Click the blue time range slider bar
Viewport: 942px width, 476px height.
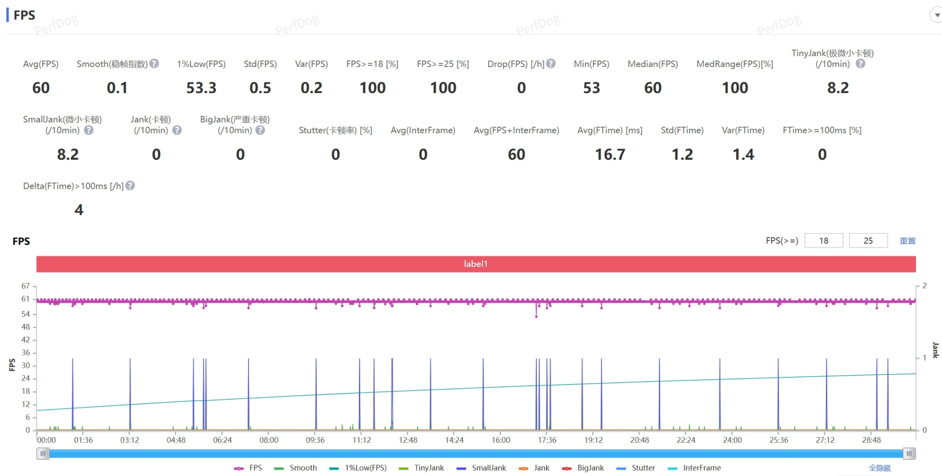(476, 454)
